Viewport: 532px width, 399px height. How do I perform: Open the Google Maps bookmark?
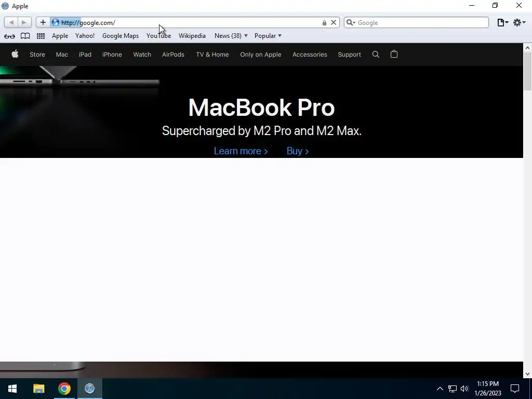pyautogui.click(x=121, y=36)
